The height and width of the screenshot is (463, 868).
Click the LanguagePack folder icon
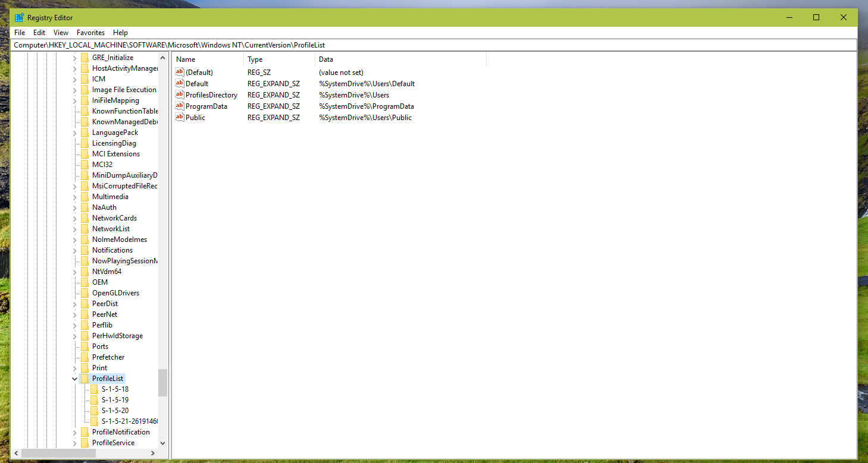point(84,133)
